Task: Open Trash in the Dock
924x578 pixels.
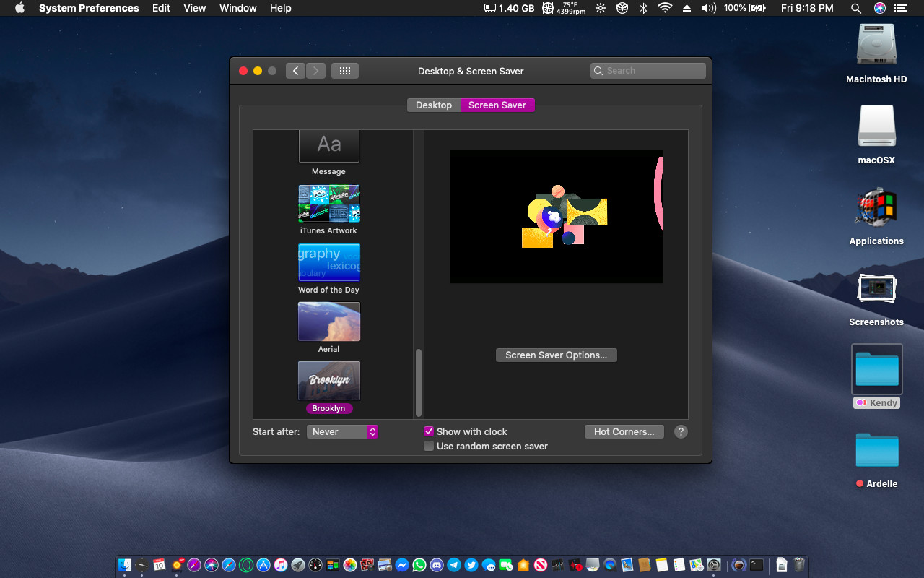Action: pyautogui.click(x=800, y=565)
